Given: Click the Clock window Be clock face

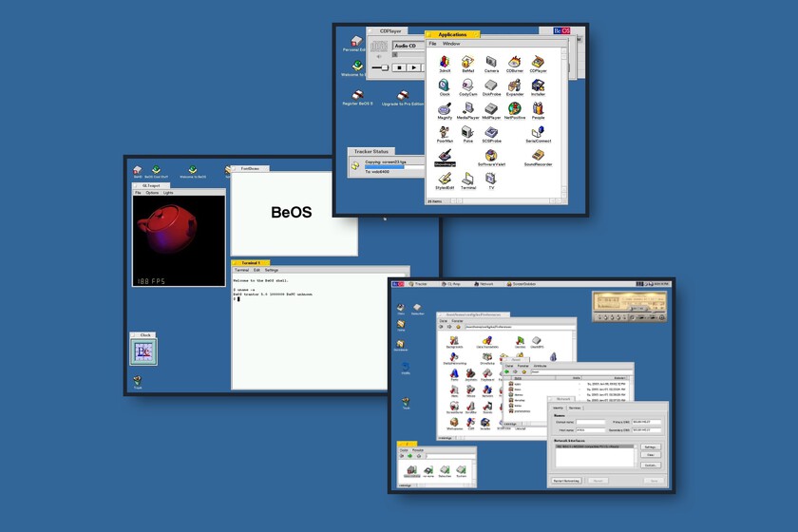Looking at the screenshot, I should (143, 351).
